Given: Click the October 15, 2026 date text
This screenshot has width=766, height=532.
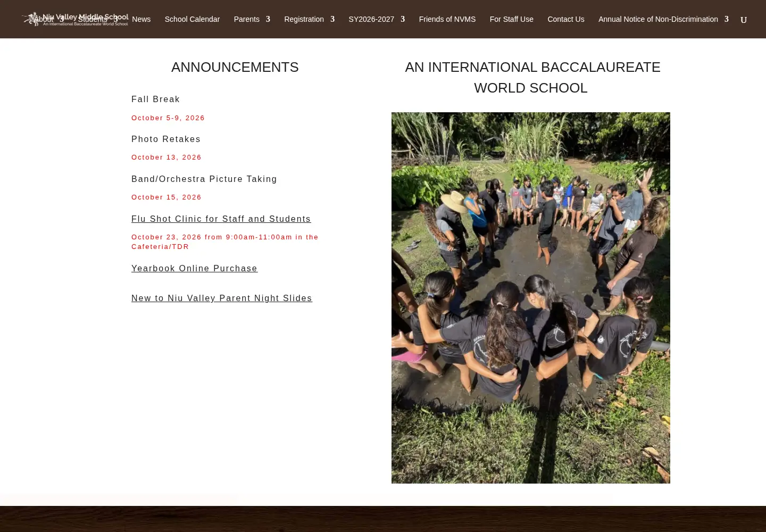Looking at the screenshot, I should (x=166, y=197).
